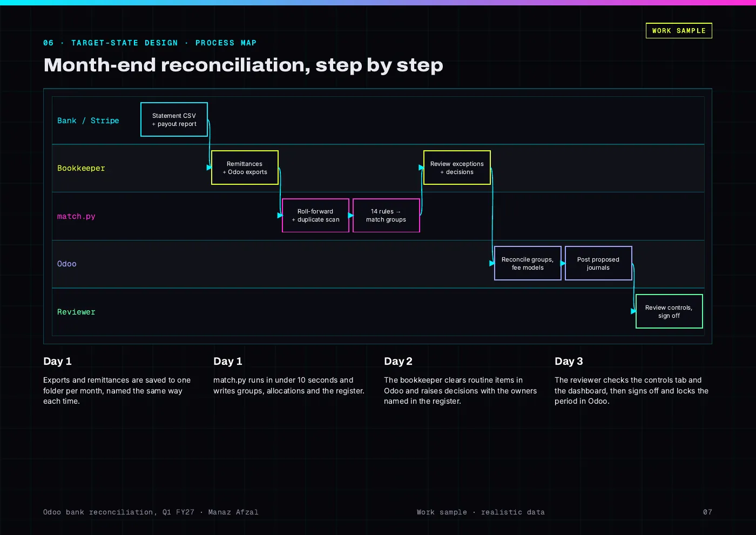Click the "match.py" lane label
756x535 pixels.
(76, 216)
